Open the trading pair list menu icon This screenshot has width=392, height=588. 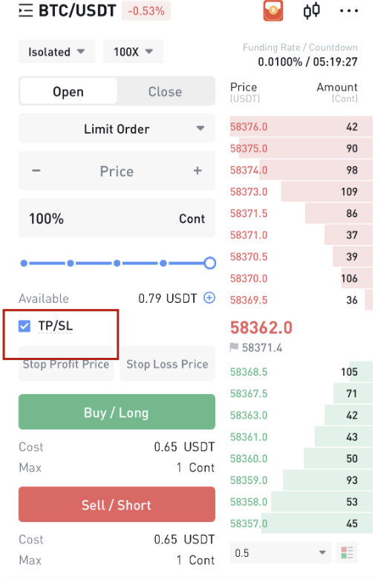pyautogui.click(x=26, y=10)
